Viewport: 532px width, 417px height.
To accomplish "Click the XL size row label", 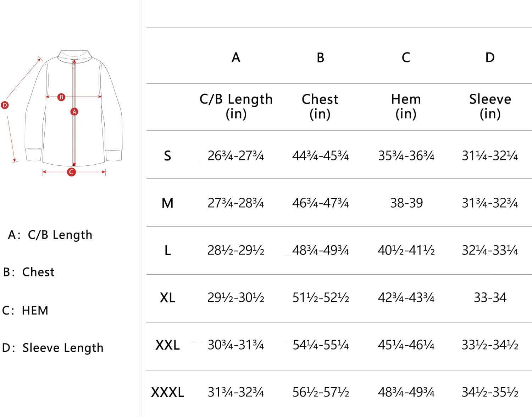I will click(167, 298).
